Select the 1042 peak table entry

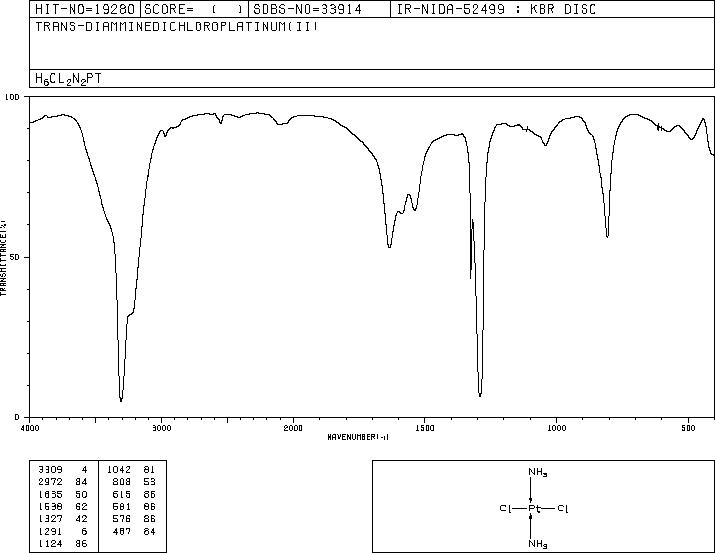click(x=131, y=470)
